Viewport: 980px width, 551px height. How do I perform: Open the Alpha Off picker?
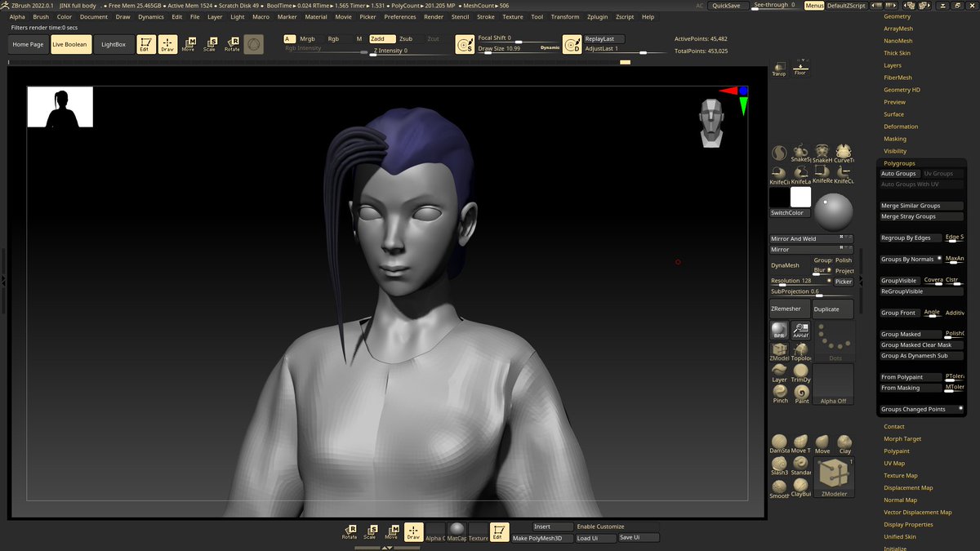pos(834,384)
